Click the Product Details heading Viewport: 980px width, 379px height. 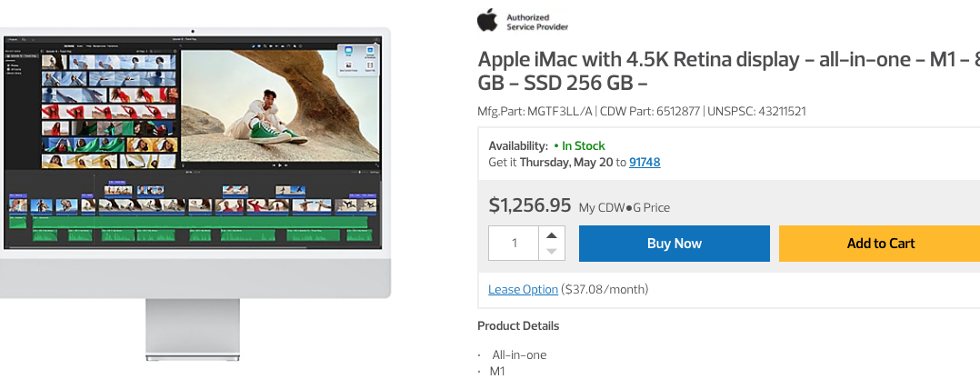[518, 325]
